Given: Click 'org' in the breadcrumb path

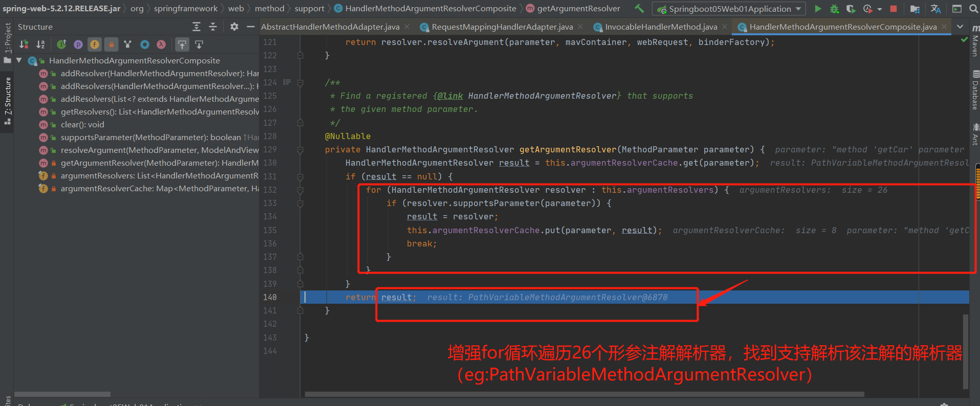Looking at the screenshot, I should click(x=137, y=9).
